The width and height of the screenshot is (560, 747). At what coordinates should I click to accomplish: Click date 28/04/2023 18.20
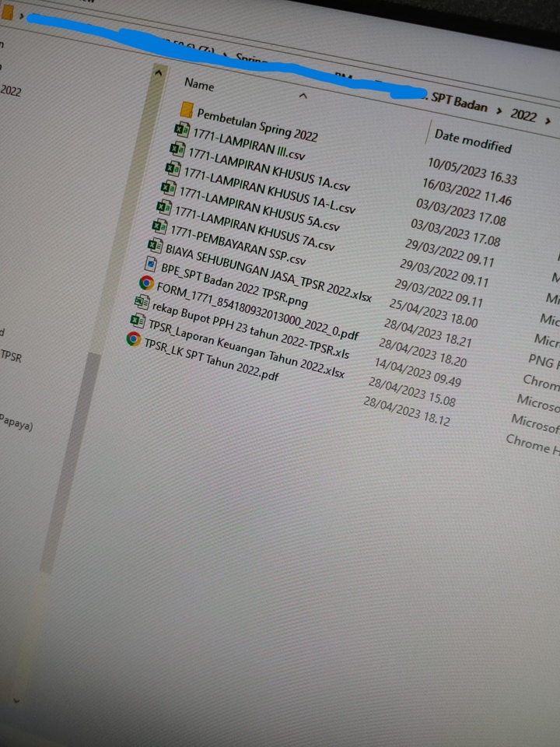[422, 353]
